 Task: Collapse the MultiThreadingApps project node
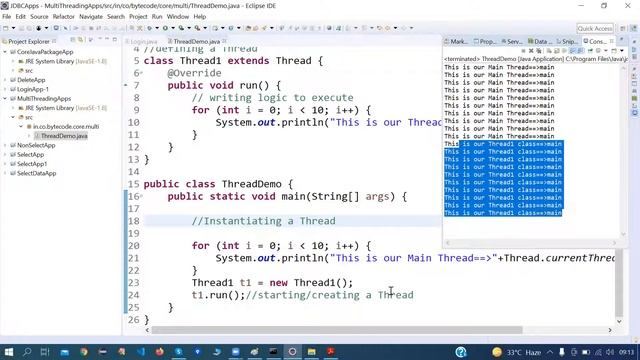coord(5,99)
